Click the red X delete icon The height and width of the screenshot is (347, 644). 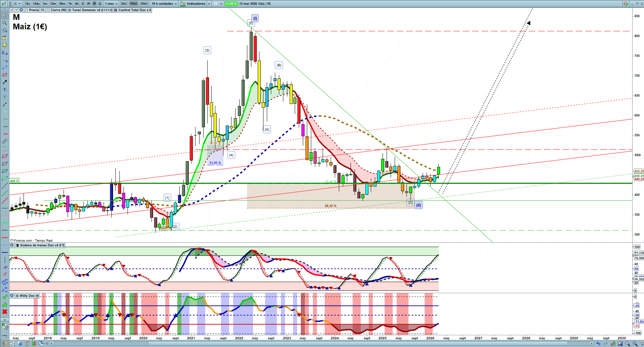(5, 312)
